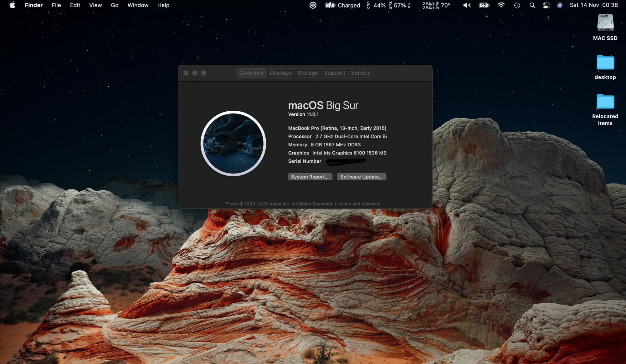Click the System Report... button

(310, 177)
